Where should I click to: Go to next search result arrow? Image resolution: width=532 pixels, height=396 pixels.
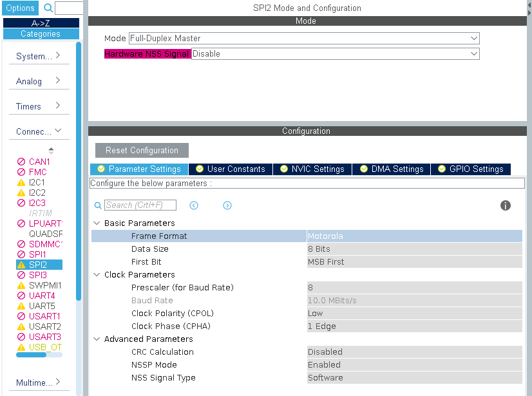[x=227, y=205]
